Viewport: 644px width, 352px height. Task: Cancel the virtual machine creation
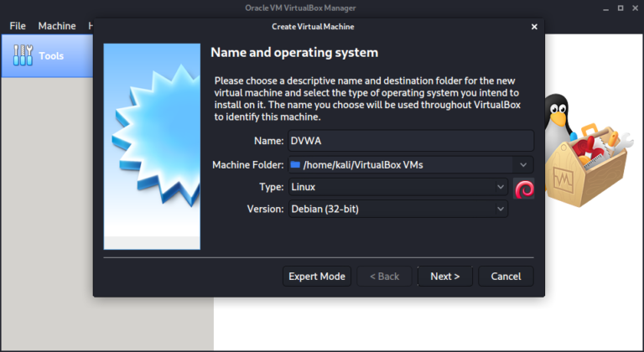coord(506,276)
